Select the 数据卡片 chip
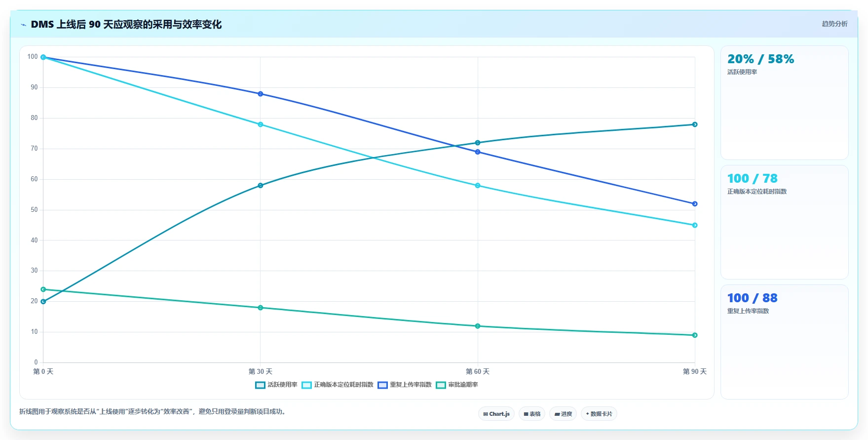The height and width of the screenshot is (440, 868). pyautogui.click(x=599, y=414)
